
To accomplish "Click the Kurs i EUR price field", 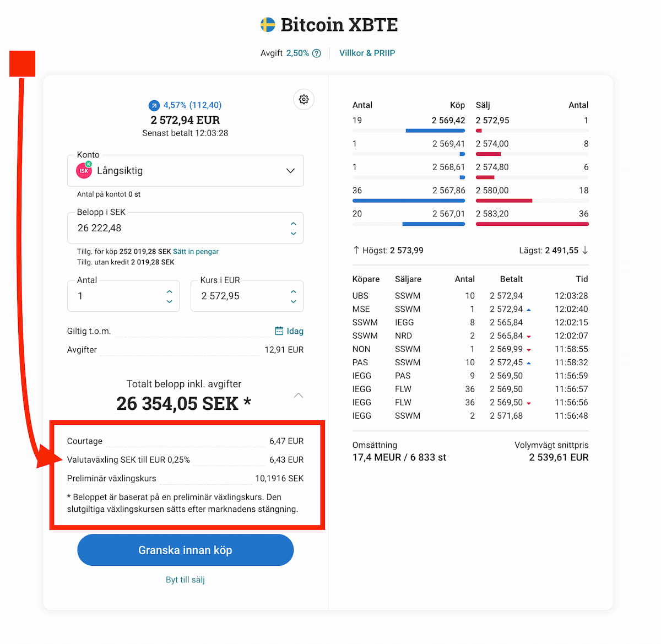I will [247, 296].
